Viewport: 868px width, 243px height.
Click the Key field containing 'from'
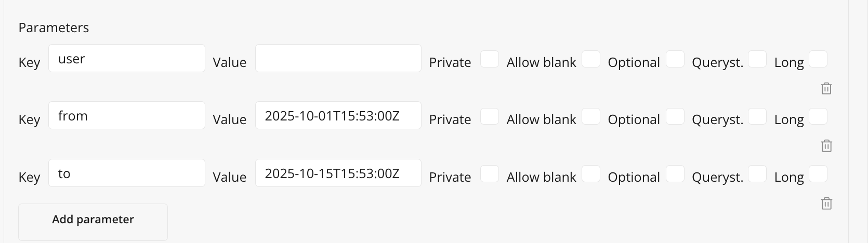(126, 115)
